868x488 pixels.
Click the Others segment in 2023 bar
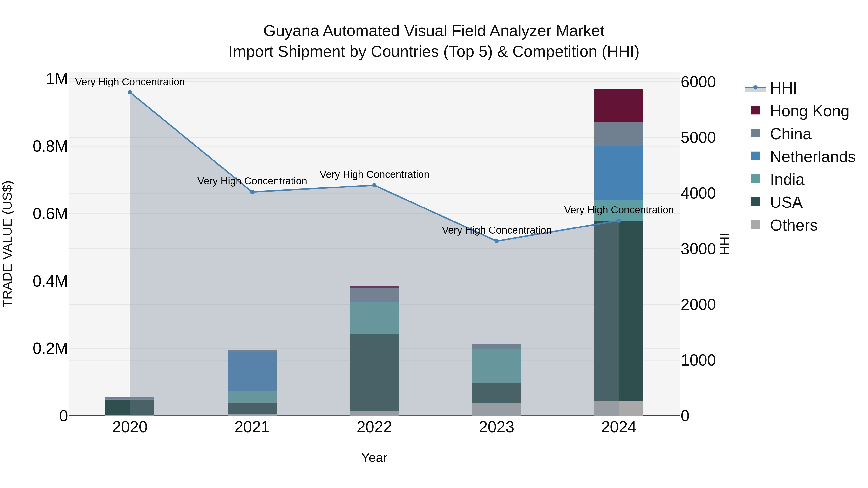[x=496, y=409]
